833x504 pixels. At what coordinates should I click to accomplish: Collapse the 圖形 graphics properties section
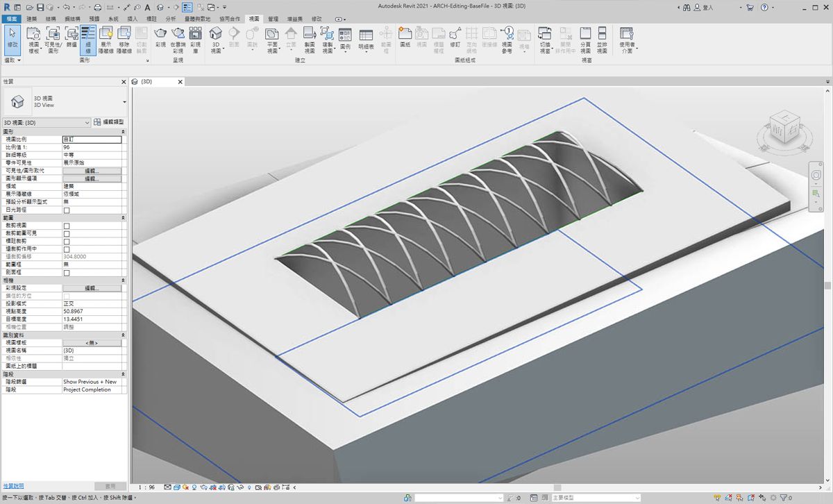(124, 131)
